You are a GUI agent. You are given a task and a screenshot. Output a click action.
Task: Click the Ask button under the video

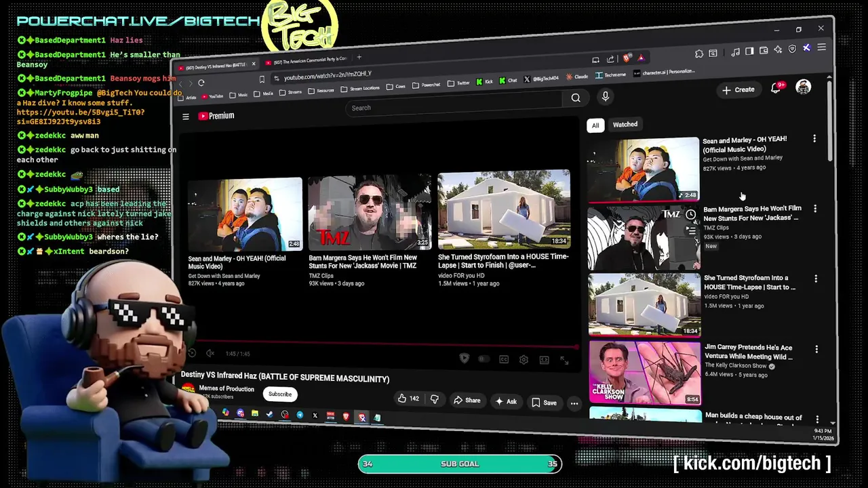(x=506, y=401)
